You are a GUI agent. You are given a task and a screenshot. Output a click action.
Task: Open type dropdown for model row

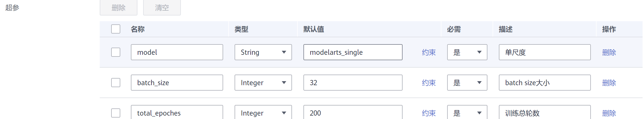263,52
